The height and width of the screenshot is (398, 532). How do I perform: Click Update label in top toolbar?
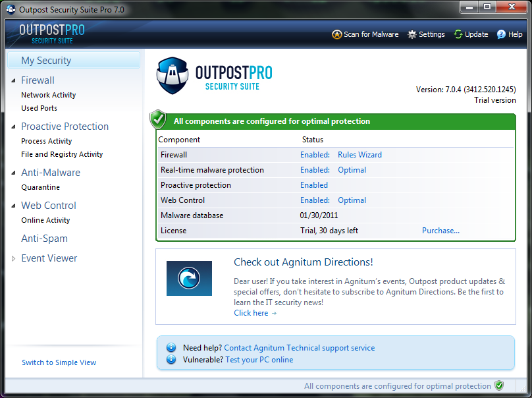tap(476, 34)
